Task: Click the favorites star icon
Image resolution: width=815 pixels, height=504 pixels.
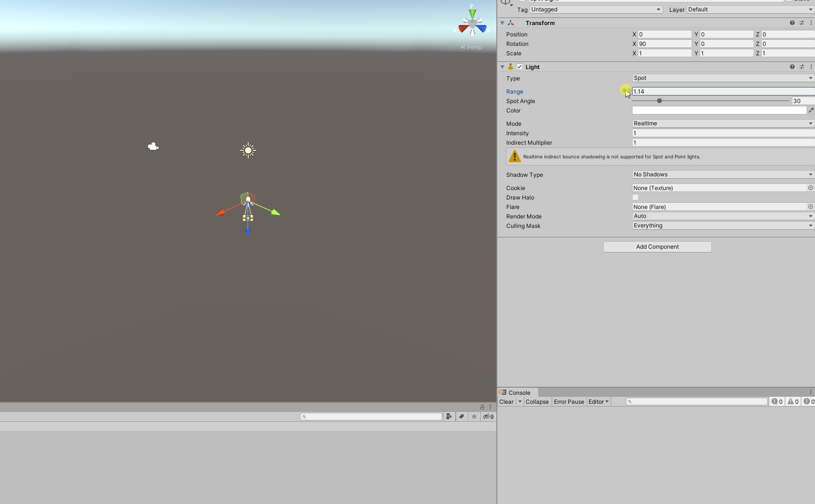Action: [474, 417]
